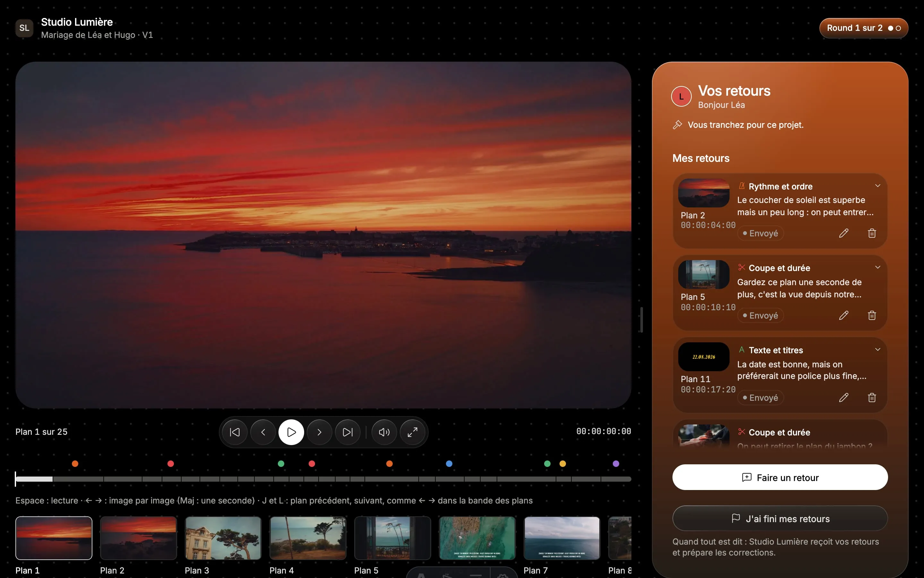Screen dimensions: 924x578
Task: Edit the Plan 5 feedback
Action: (x=844, y=315)
